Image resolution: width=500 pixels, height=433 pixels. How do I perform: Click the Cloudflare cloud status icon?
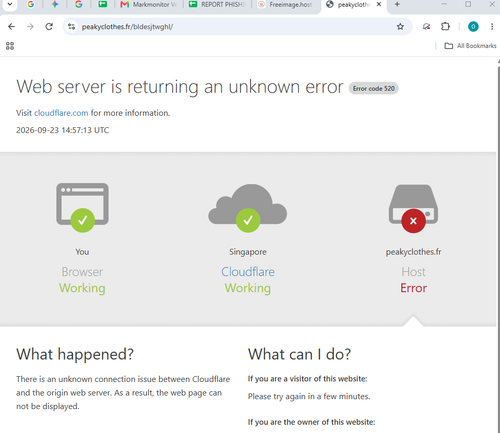[248, 208]
